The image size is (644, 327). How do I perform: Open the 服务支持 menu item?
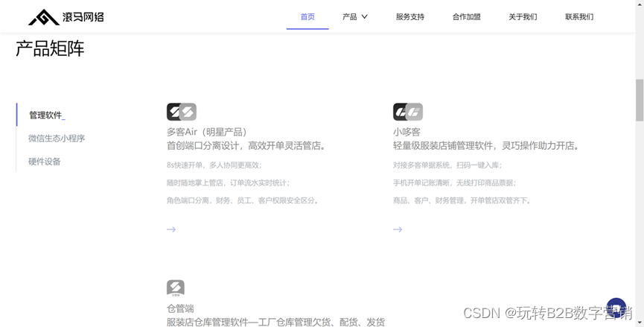[410, 17]
